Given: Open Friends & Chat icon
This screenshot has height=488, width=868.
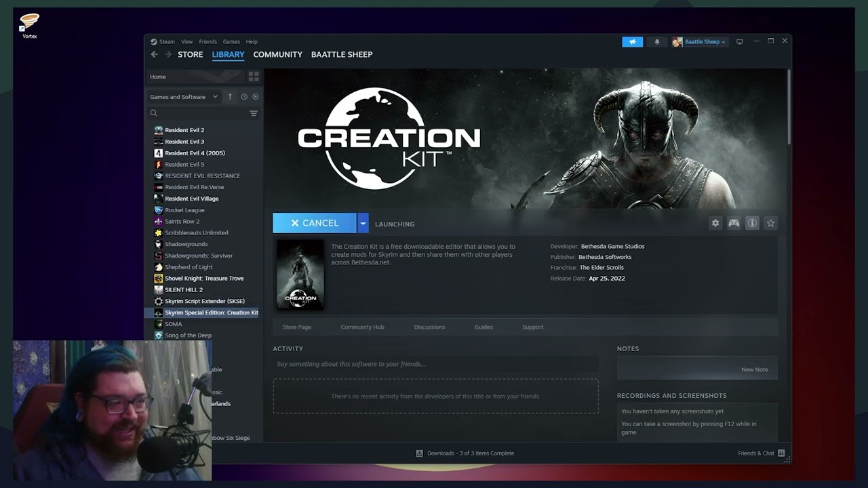Looking at the screenshot, I should click(x=781, y=453).
